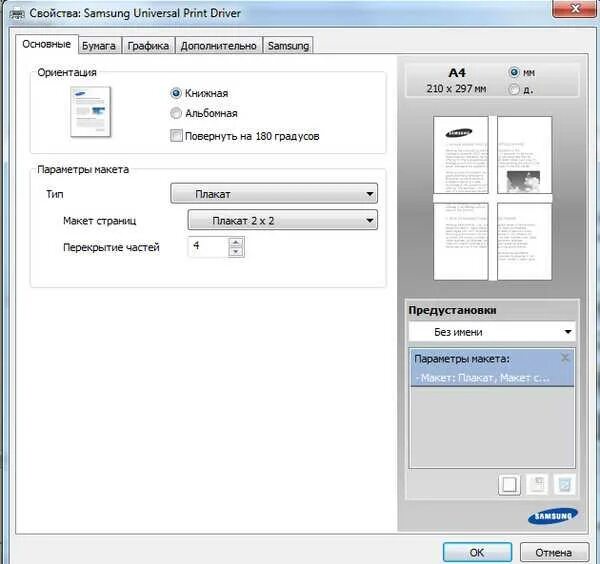Click the Перекрытие частей input field

(209, 246)
